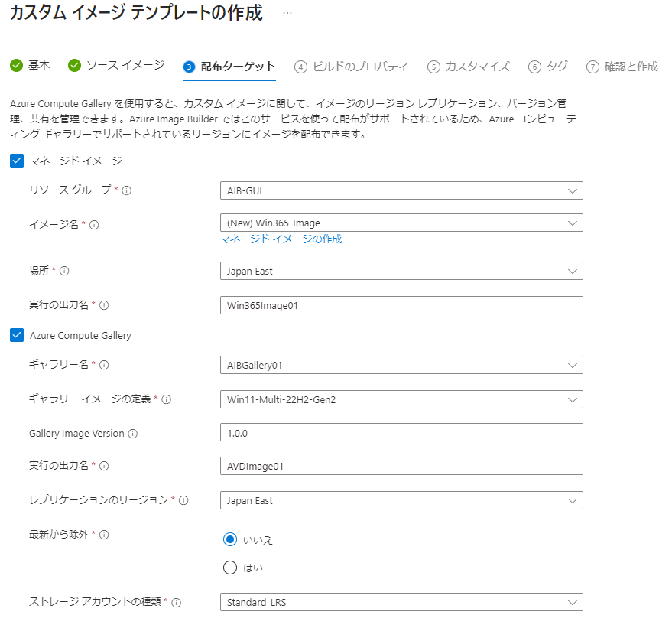
Task: Select the はい radio button
Action: [x=230, y=568]
